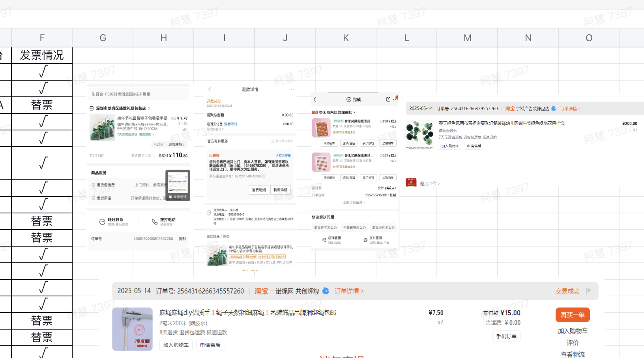Open 订单详情 for the 宇希广告装饰品店 order
644x358 pixels.
(570, 109)
